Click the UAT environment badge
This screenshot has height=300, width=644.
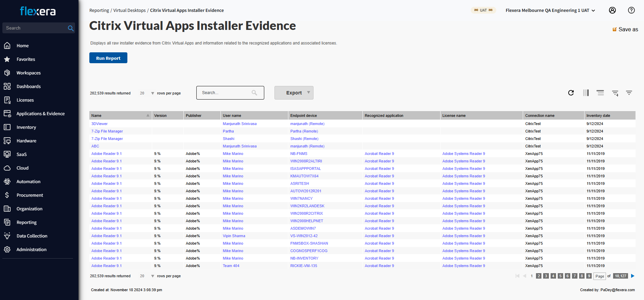point(483,10)
